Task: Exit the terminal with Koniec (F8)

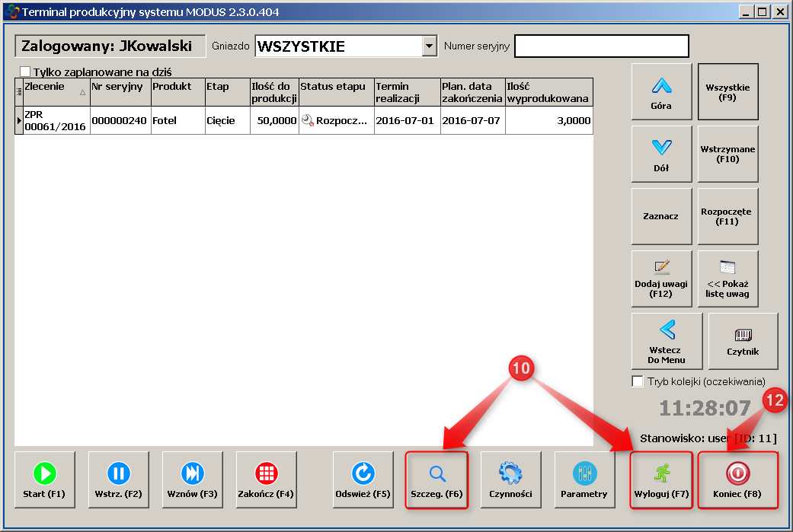Action: pyautogui.click(x=738, y=479)
